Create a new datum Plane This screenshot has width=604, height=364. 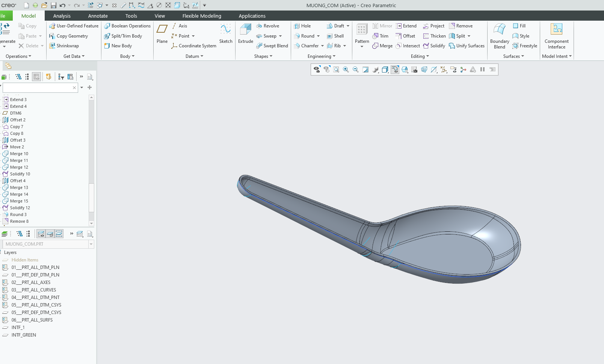tap(162, 30)
